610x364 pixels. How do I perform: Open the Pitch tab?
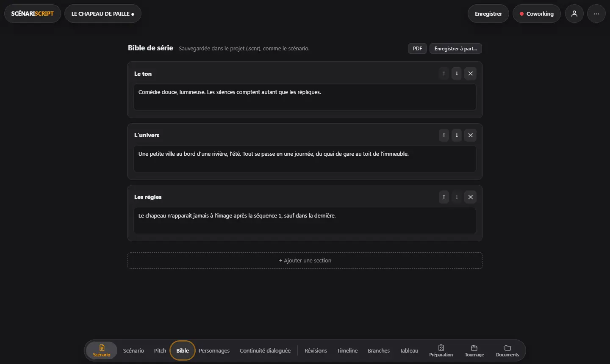pos(160,351)
